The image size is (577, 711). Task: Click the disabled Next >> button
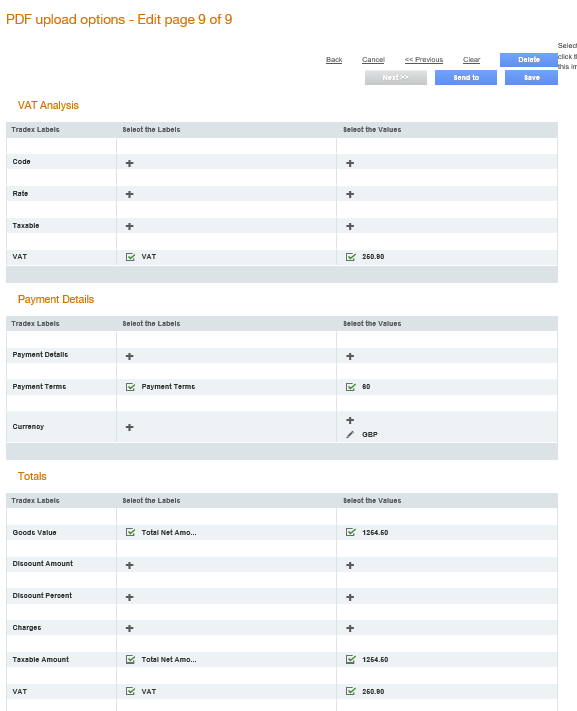click(x=396, y=78)
